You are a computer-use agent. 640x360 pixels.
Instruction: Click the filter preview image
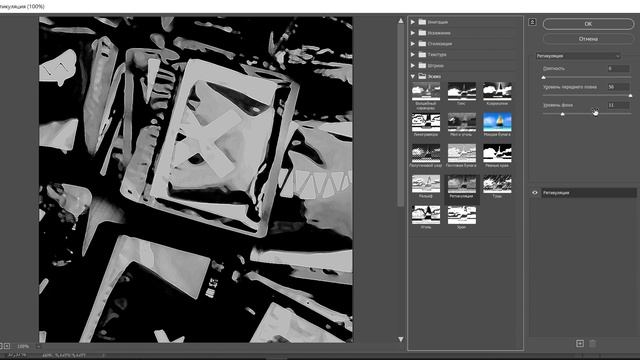tap(196, 179)
